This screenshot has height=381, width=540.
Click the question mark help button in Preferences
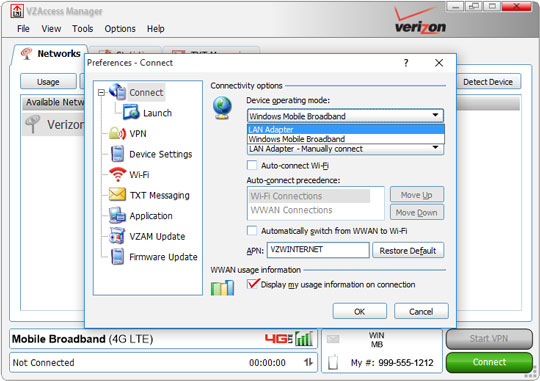(x=406, y=63)
